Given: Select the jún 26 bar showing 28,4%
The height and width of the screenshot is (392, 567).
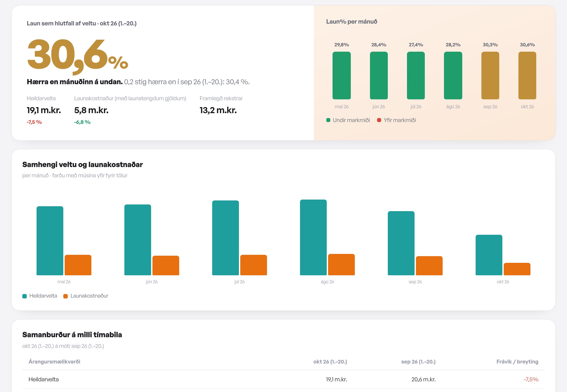Looking at the screenshot, I should pyautogui.click(x=379, y=76).
